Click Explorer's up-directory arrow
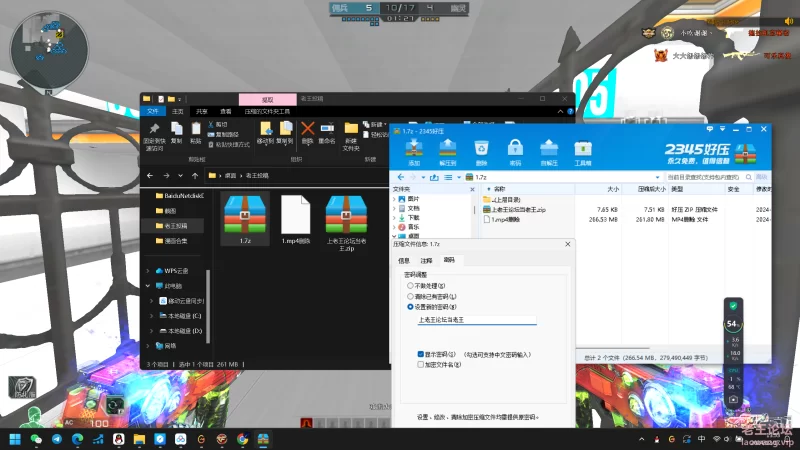Viewport: 800px width, 450px height. pos(195,176)
